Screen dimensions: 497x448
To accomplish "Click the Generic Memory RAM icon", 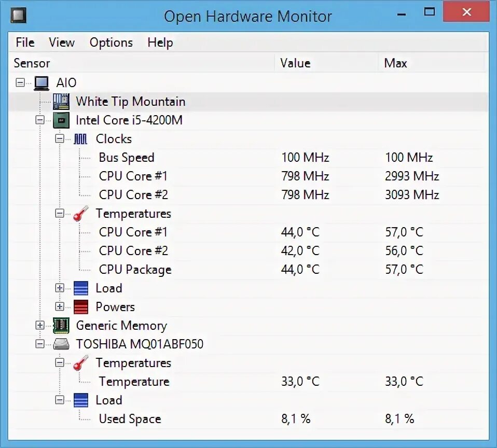I will coord(61,326).
